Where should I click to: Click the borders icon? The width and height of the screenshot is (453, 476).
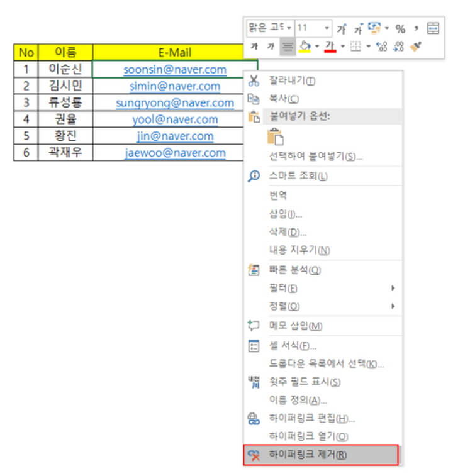click(355, 47)
